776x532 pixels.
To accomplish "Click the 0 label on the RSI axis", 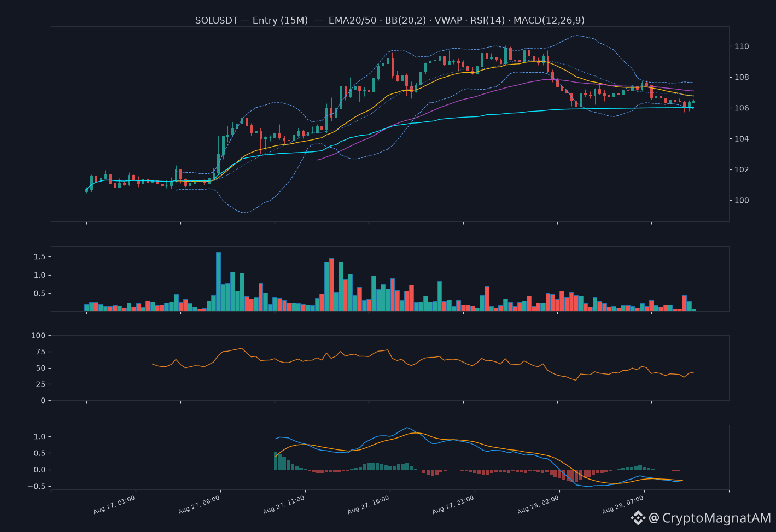I will pos(43,400).
